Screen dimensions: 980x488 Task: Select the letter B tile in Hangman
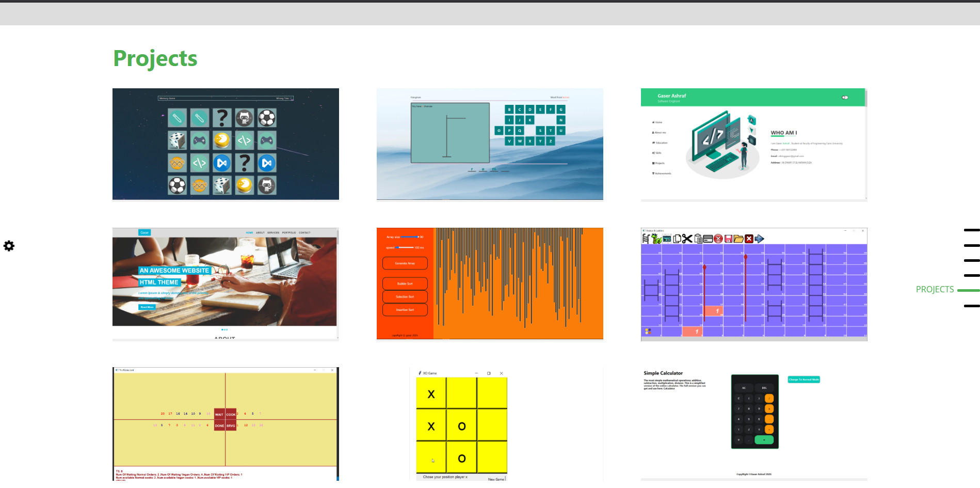pos(510,109)
